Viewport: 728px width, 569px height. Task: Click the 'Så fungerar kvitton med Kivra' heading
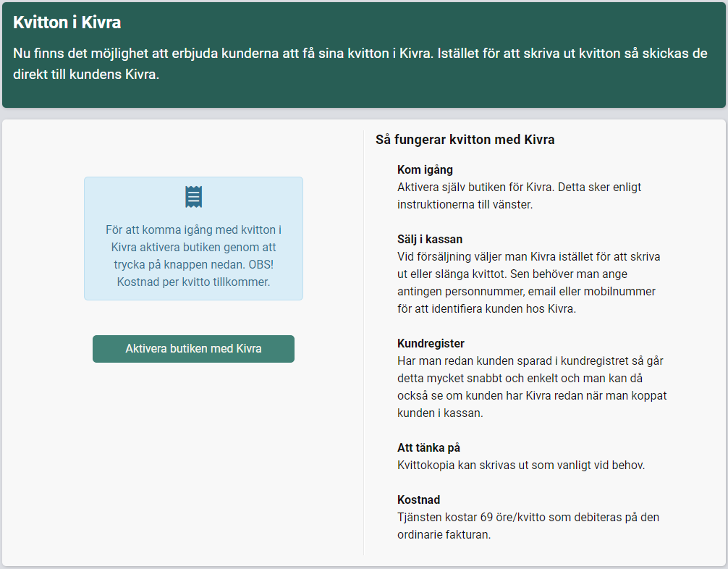point(465,140)
